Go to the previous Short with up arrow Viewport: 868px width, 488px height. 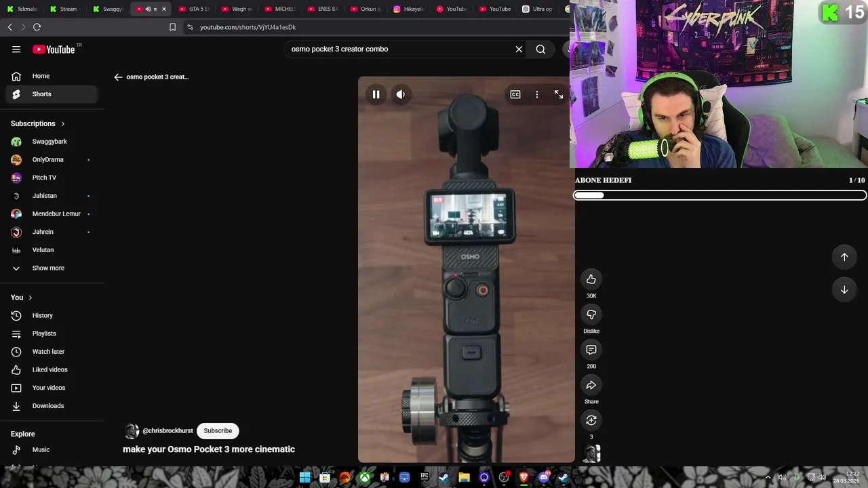coord(844,257)
